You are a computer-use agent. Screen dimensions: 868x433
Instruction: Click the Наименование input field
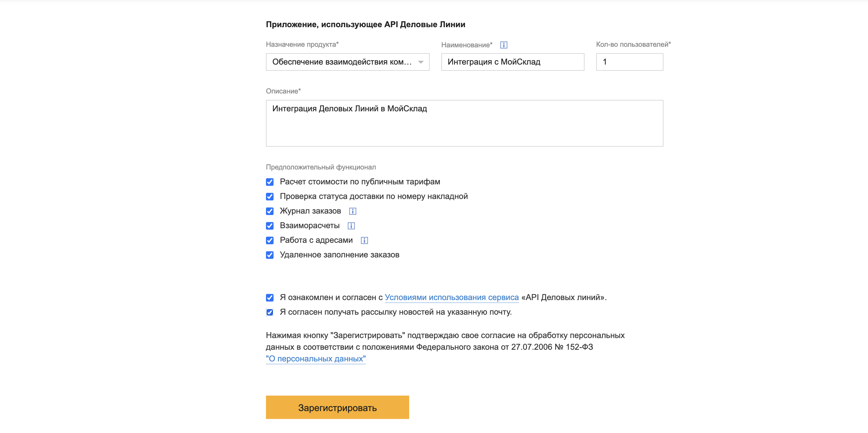tap(512, 62)
